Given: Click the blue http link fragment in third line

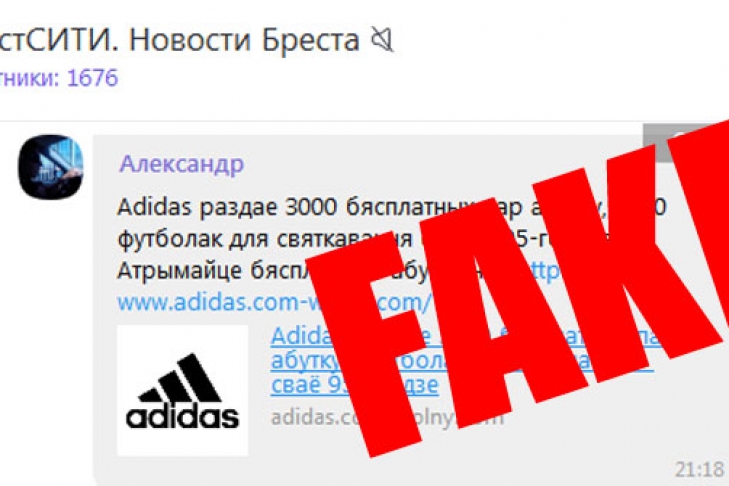Looking at the screenshot, I should (544, 271).
